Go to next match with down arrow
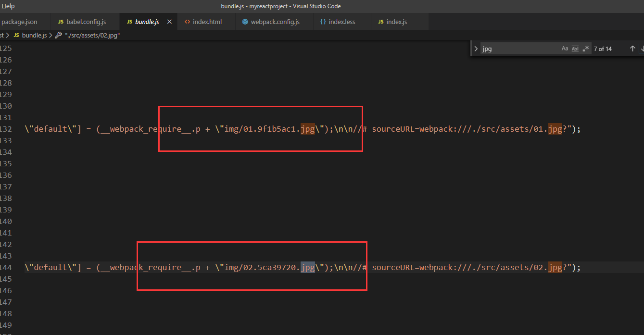This screenshot has width=644, height=335. pyautogui.click(x=642, y=49)
